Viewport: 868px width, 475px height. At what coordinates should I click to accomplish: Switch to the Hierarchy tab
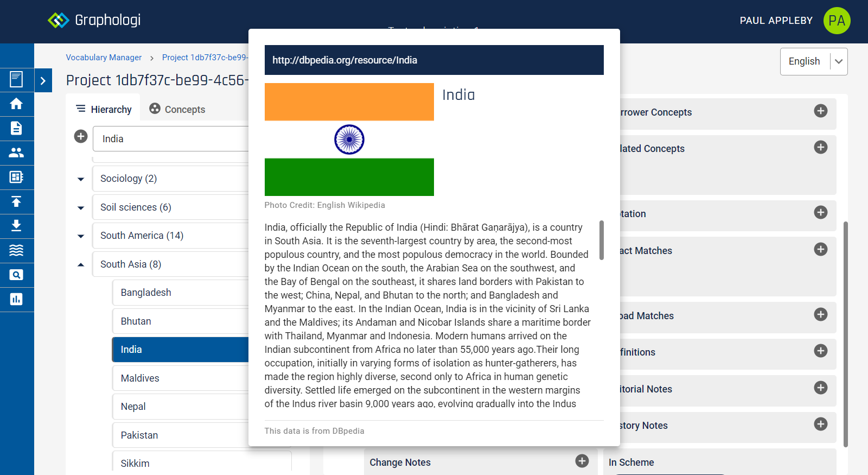[x=104, y=109]
